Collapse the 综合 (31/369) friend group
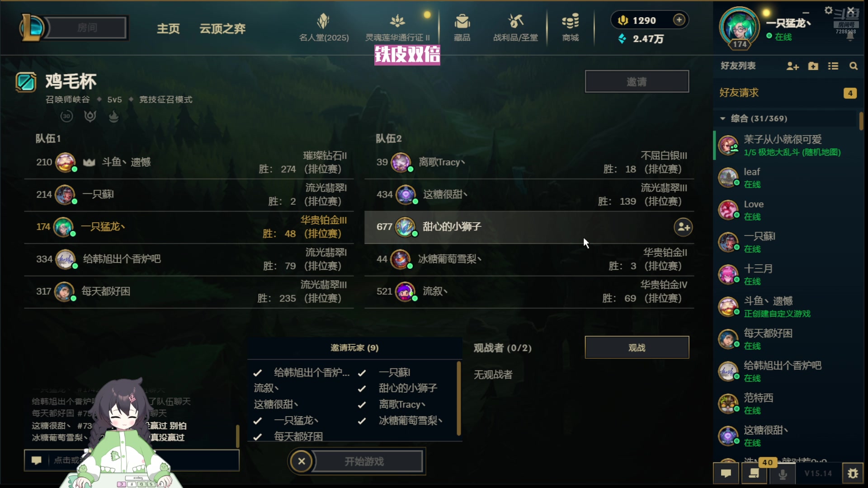 (722, 119)
